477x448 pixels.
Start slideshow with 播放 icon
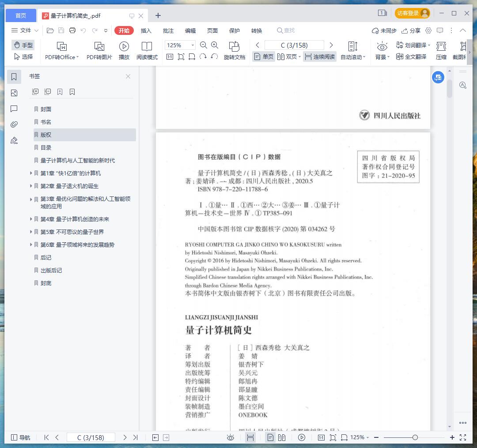point(124,50)
